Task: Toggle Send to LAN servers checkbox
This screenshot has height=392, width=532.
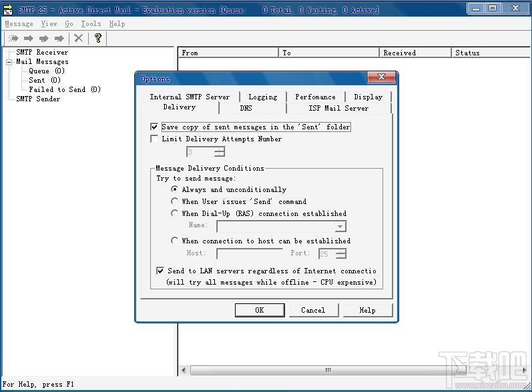Action: (x=160, y=271)
